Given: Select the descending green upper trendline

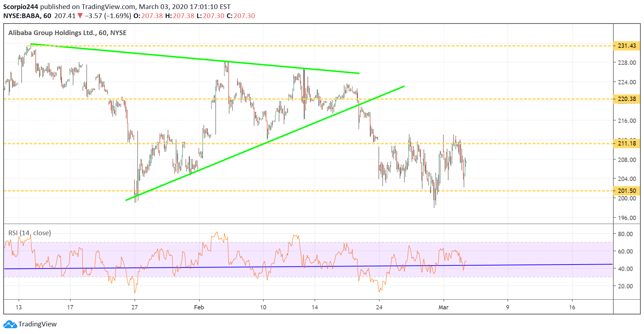Looking at the screenshot, I should 195,59.
